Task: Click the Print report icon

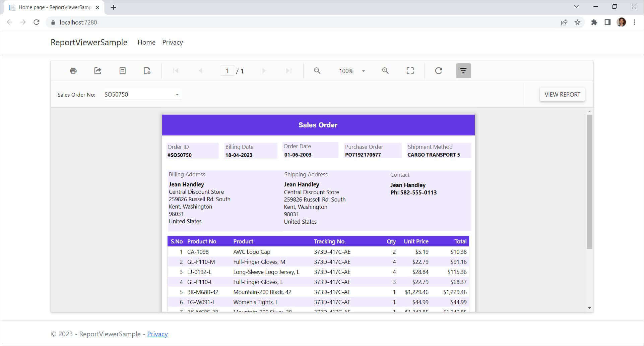Action: point(73,70)
